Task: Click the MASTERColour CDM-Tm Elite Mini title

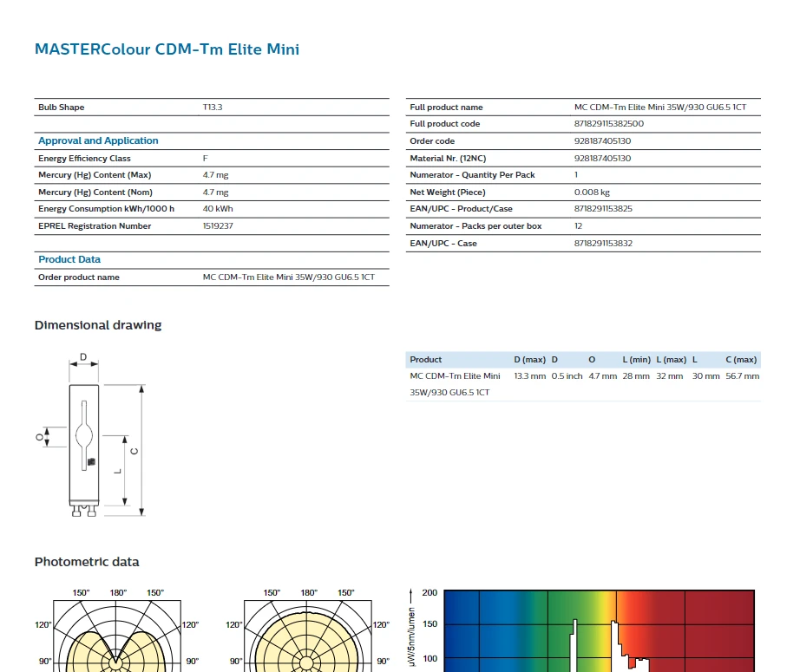Action: point(167,49)
